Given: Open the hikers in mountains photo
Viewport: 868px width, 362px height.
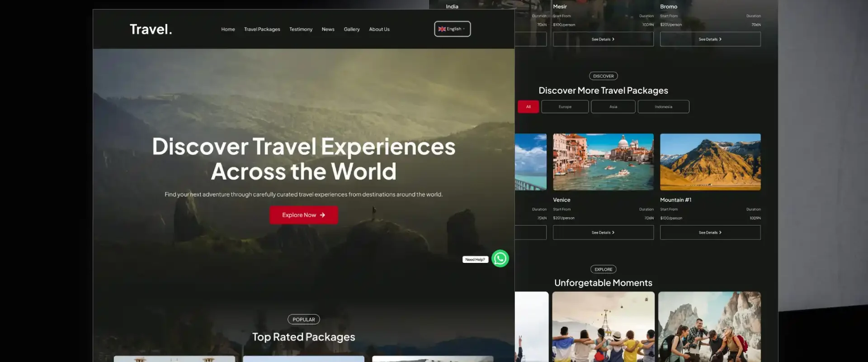Looking at the screenshot, I should [x=709, y=327].
